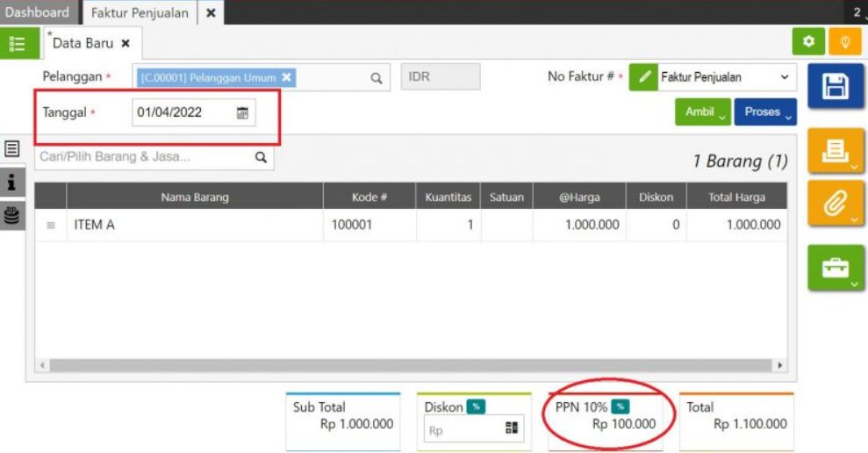Image resolution: width=868 pixels, height=453 pixels.
Task: Open the Ambil dropdown button
Action: (702, 112)
